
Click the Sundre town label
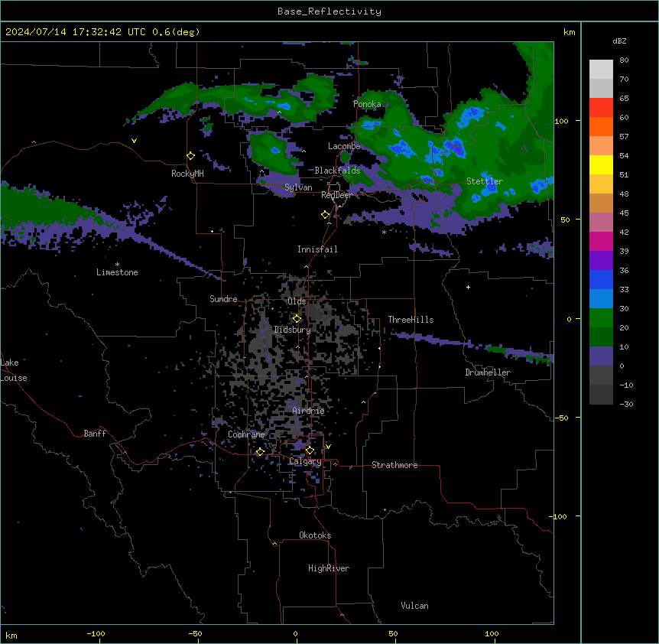click(x=223, y=299)
